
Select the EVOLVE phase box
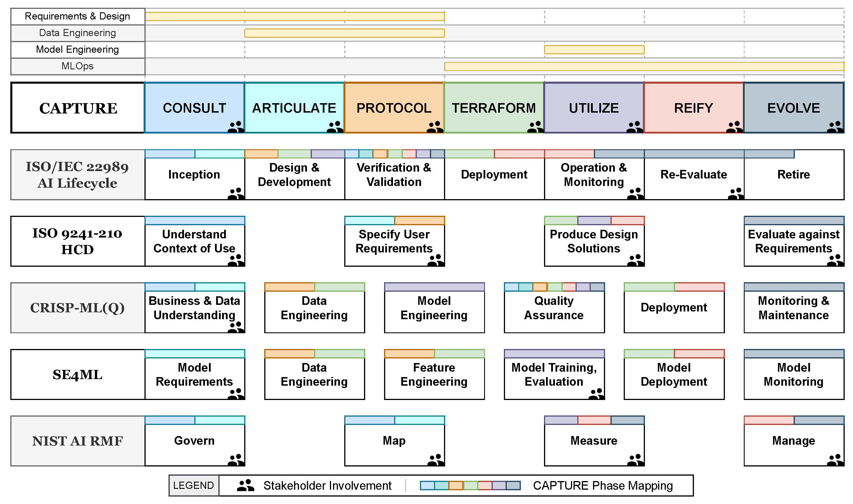click(794, 108)
